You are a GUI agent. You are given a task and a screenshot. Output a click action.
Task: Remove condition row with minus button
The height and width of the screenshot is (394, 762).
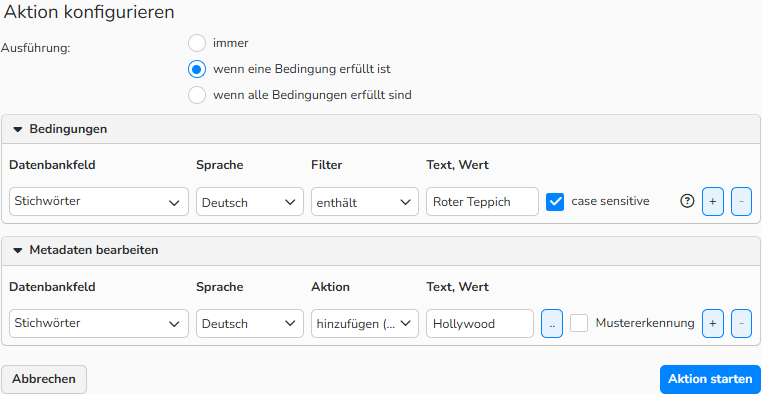point(741,202)
